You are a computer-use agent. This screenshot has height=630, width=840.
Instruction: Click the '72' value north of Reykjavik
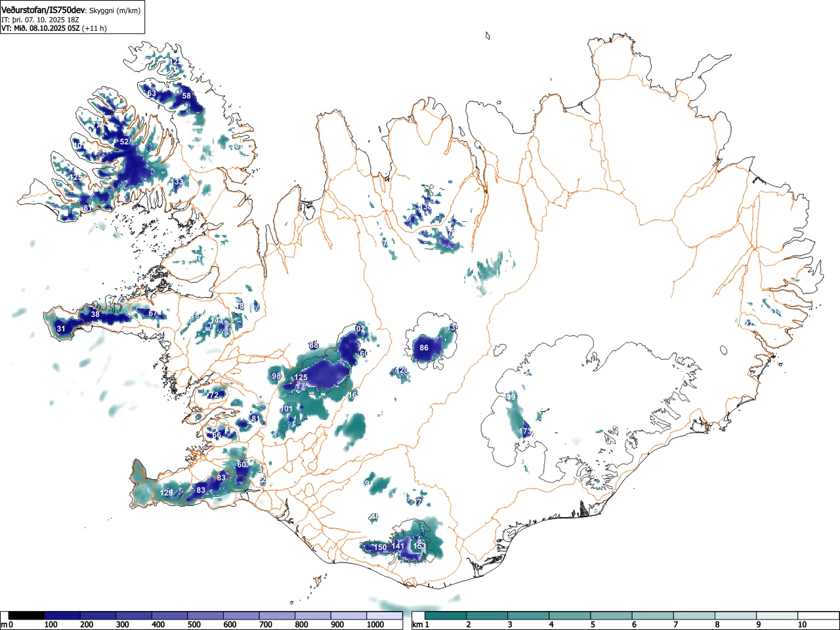[x=213, y=395]
